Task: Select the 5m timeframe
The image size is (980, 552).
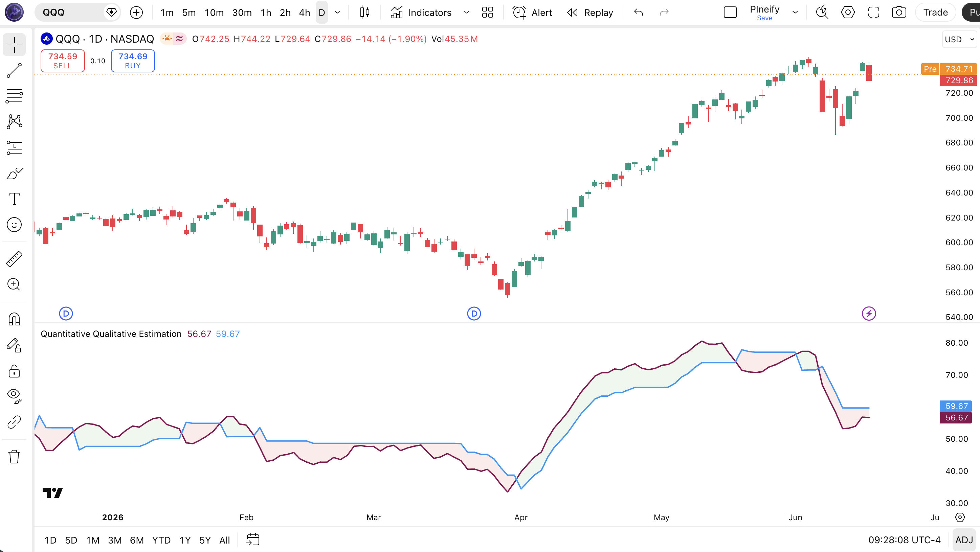Action: click(x=189, y=13)
